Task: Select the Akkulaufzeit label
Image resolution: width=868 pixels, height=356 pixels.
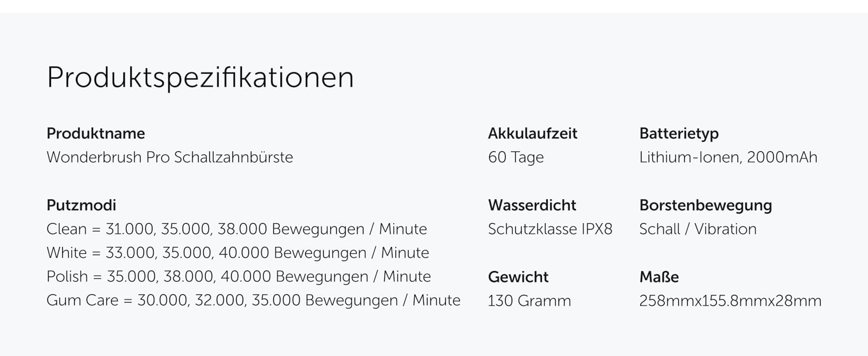Action: pyautogui.click(x=532, y=133)
